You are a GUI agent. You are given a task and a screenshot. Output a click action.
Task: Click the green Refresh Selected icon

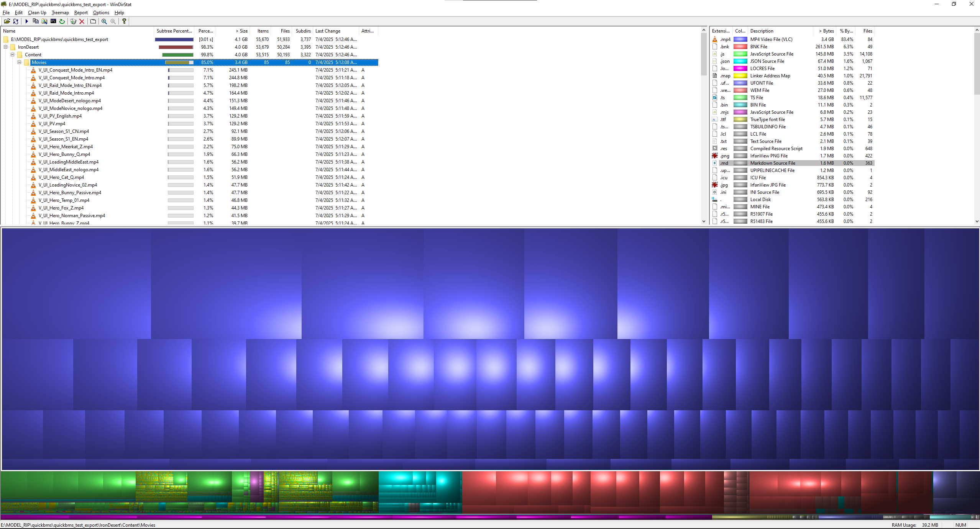62,21
